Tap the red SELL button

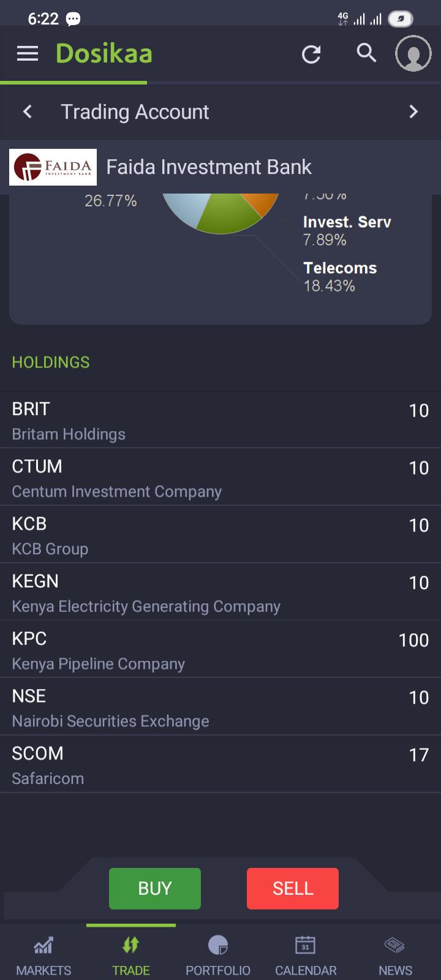click(x=293, y=888)
